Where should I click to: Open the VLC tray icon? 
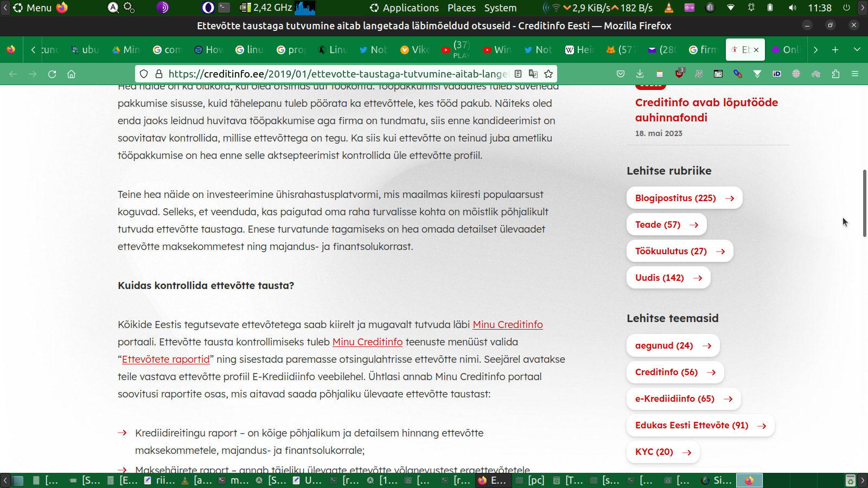point(669,8)
